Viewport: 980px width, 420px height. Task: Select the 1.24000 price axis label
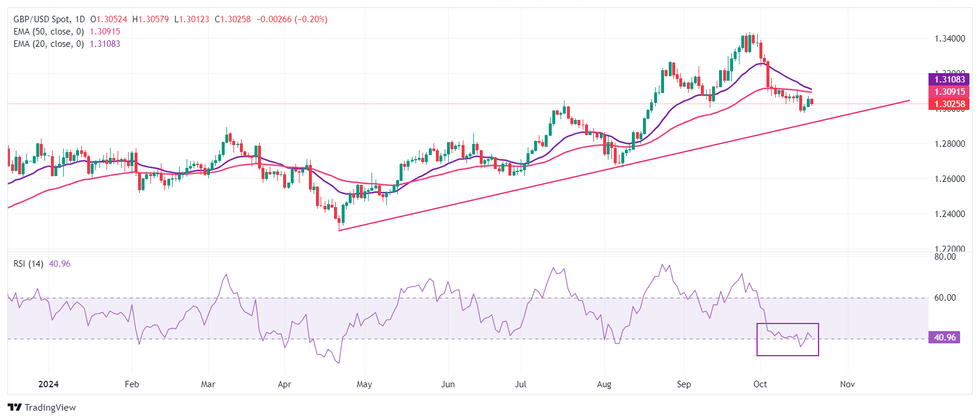tap(950, 214)
